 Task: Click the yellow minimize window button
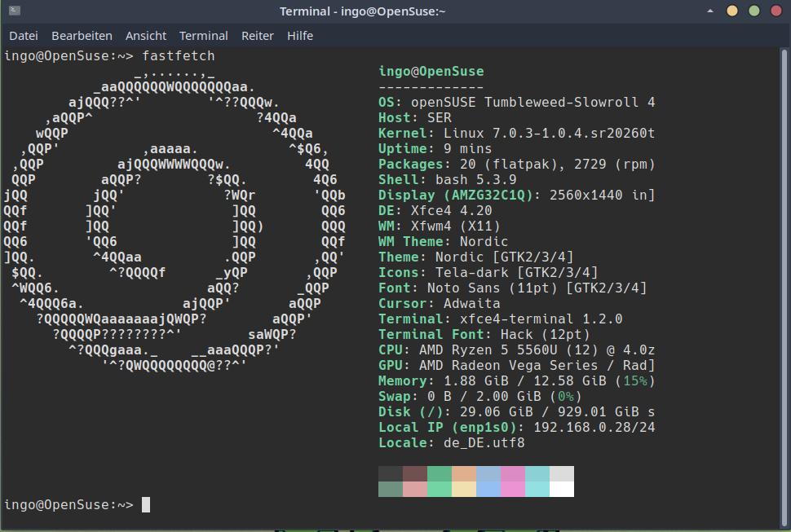pyautogui.click(x=732, y=11)
